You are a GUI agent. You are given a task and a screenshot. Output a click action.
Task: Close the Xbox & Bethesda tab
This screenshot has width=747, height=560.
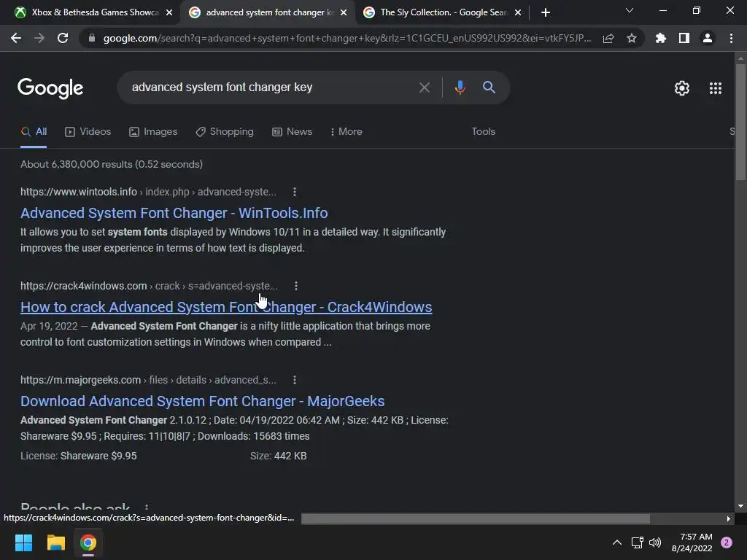click(169, 13)
